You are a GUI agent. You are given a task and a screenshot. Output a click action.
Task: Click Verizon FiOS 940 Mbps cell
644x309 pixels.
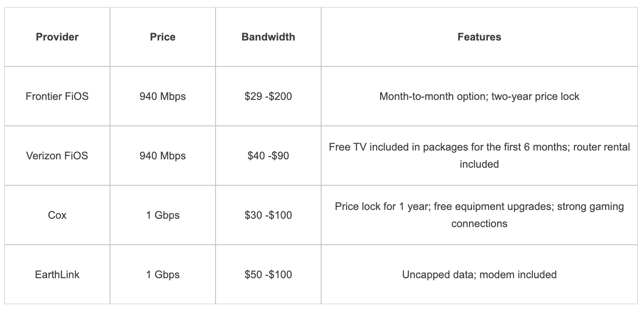[x=163, y=155]
